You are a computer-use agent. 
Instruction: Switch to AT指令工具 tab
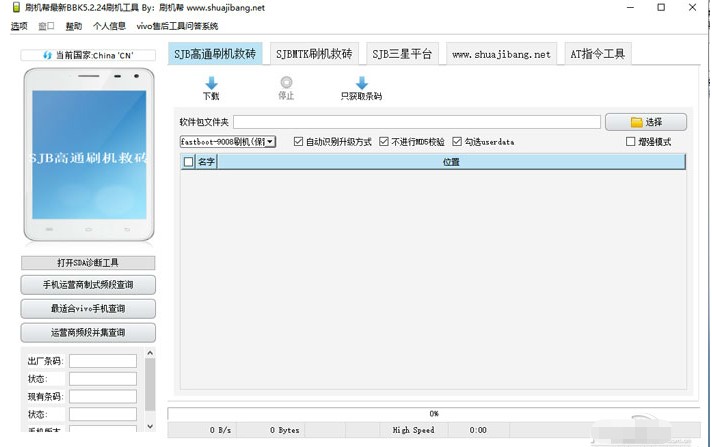[598, 54]
